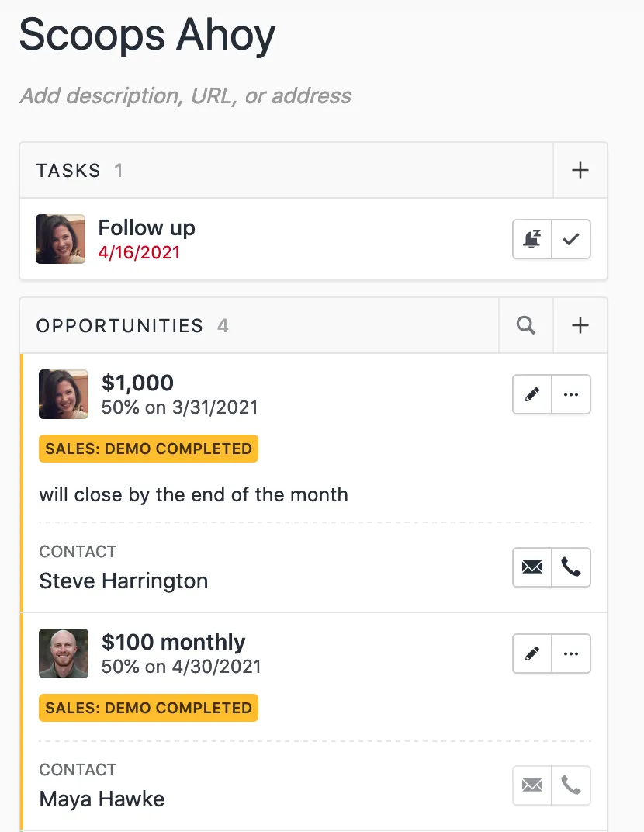The image size is (644, 832).
Task: Search opportunities with magnifier icon
Action: [526, 326]
